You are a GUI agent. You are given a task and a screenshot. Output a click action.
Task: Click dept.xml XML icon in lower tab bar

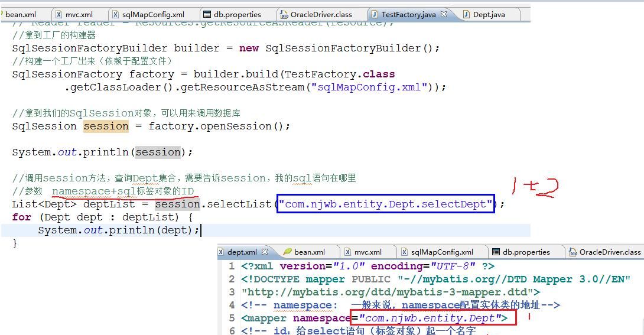click(221, 252)
